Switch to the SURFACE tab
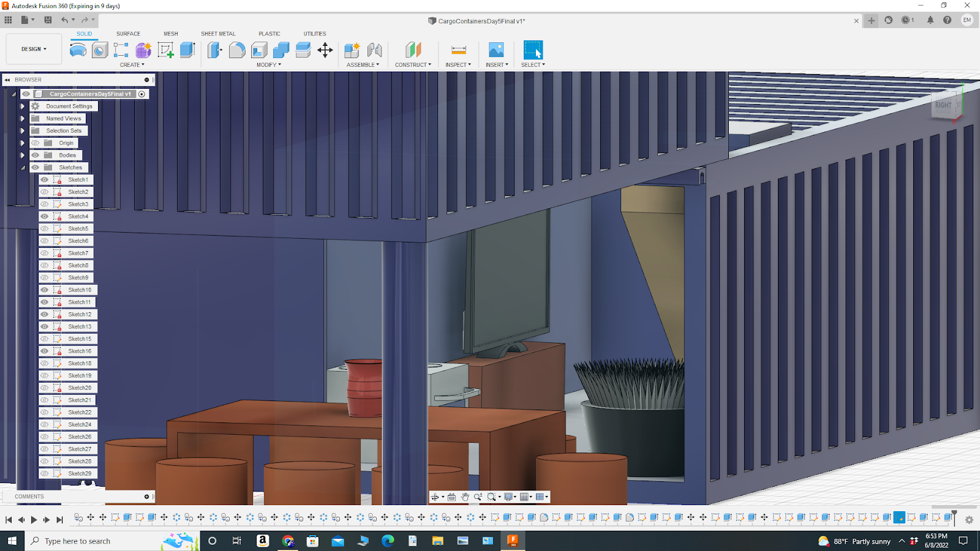Image resolution: width=980 pixels, height=551 pixels. coord(128,34)
